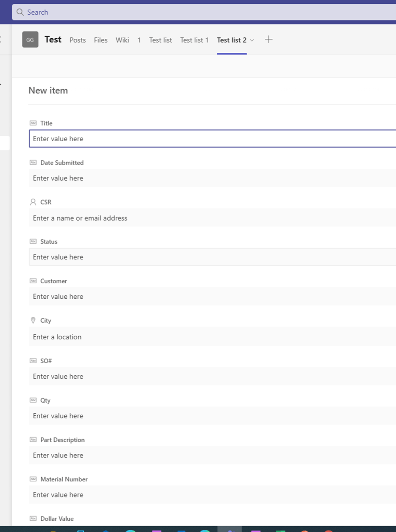Click the Test channel name
The height and width of the screenshot is (532, 396).
click(x=53, y=39)
